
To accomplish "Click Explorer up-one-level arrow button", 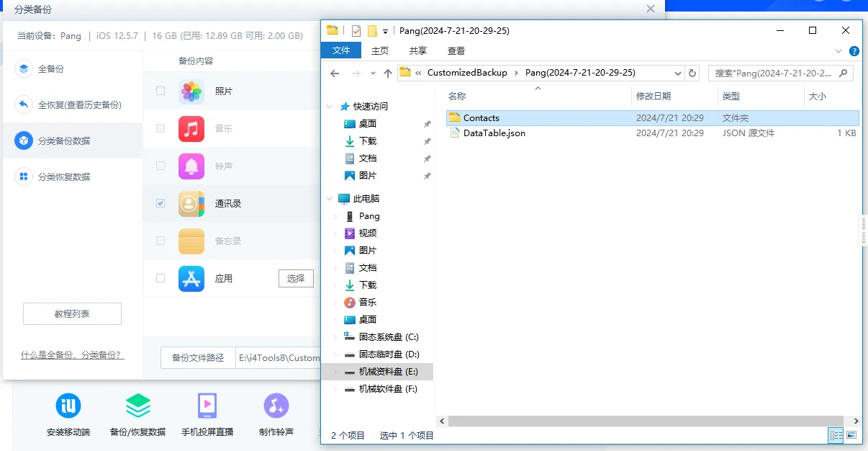I will point(388,73).
